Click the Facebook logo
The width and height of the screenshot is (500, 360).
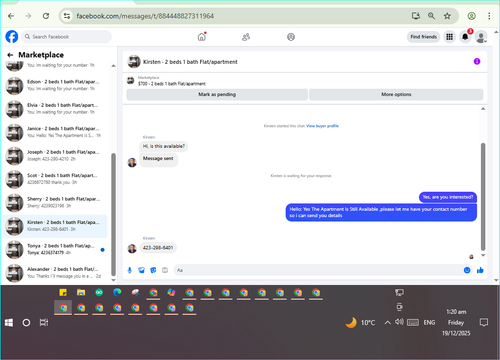(x=12, y=37)
